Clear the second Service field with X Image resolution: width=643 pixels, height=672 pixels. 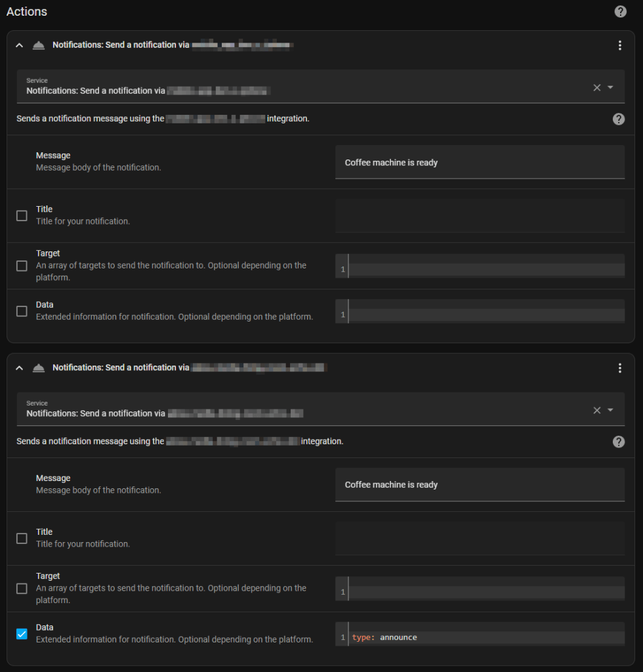[x=596, y=410]
